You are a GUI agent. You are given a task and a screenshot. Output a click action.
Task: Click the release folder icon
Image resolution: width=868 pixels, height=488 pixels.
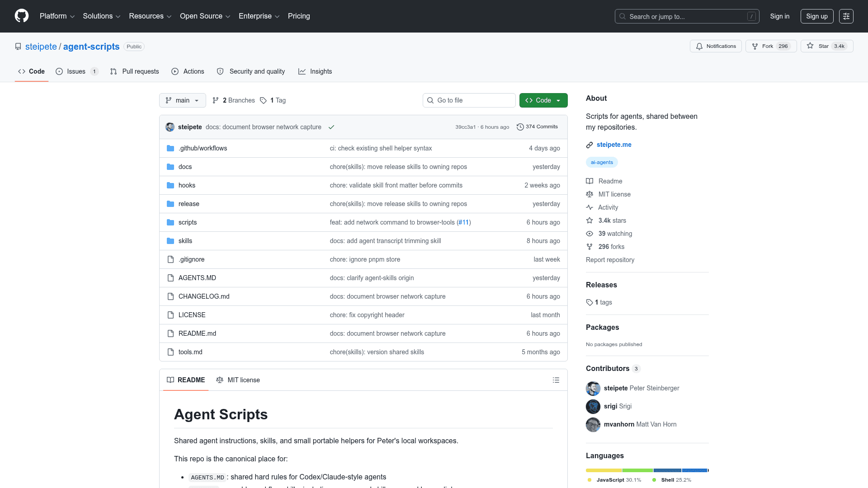click(x=170, y=204)
